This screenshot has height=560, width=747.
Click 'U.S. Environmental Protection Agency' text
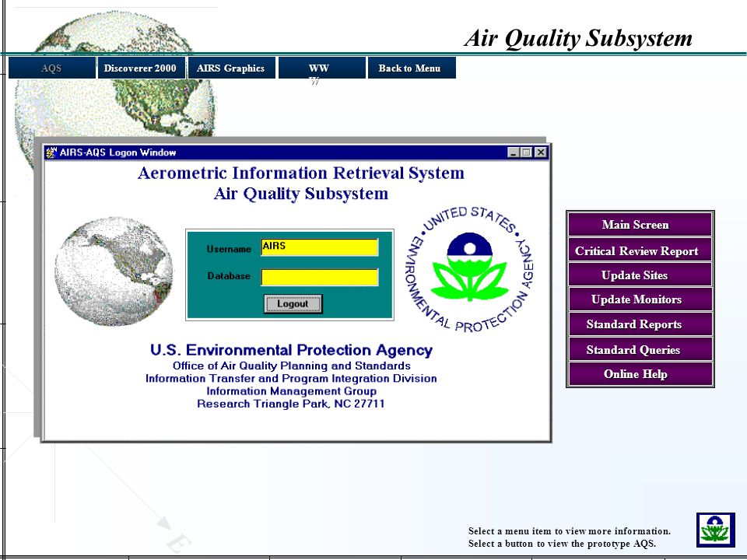(x=291, y=350)
